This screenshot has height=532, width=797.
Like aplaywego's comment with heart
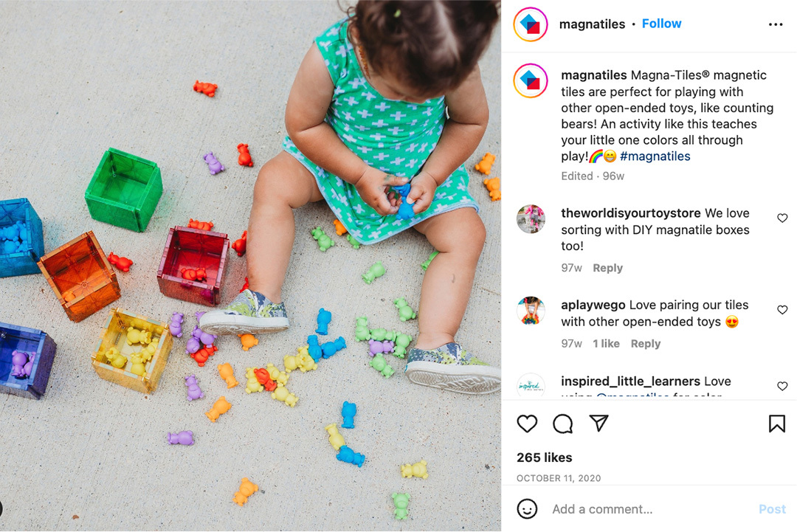[782, 310]
